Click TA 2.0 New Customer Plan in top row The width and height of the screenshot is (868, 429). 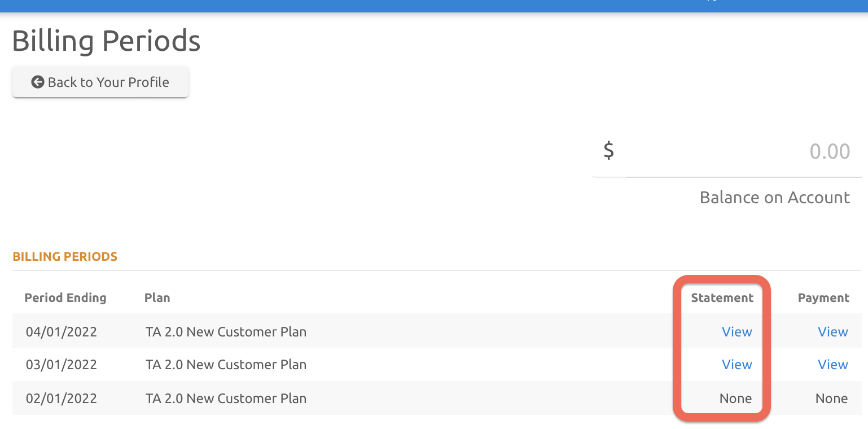coord(226,331)
